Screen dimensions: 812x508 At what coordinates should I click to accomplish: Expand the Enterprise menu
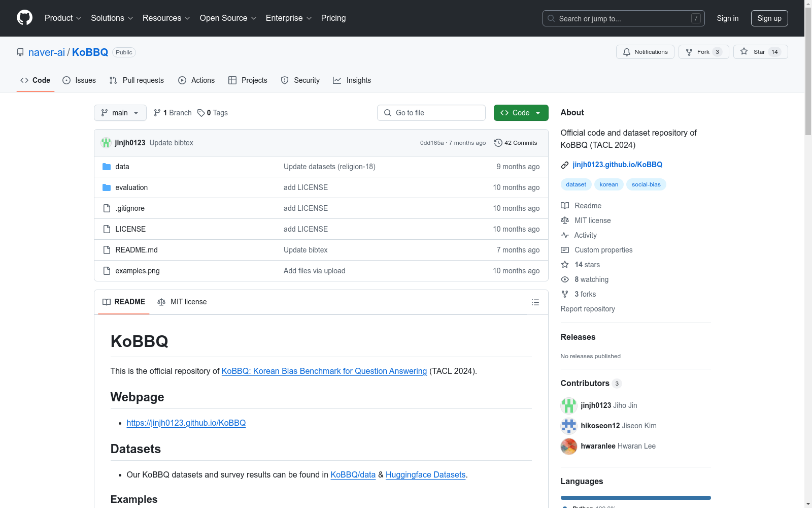(x=289, y=18)
